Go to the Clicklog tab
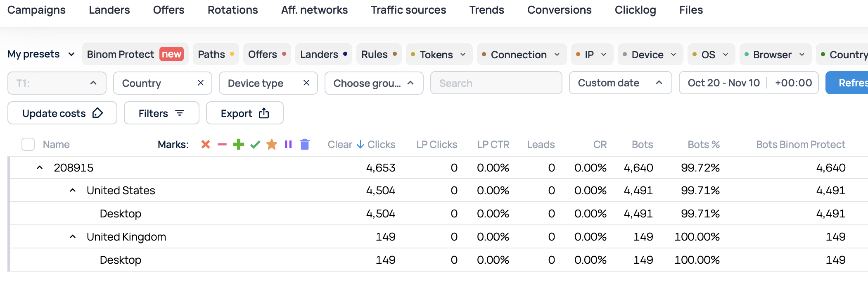The height and width of the screenshot is (291, 868). 635,10
